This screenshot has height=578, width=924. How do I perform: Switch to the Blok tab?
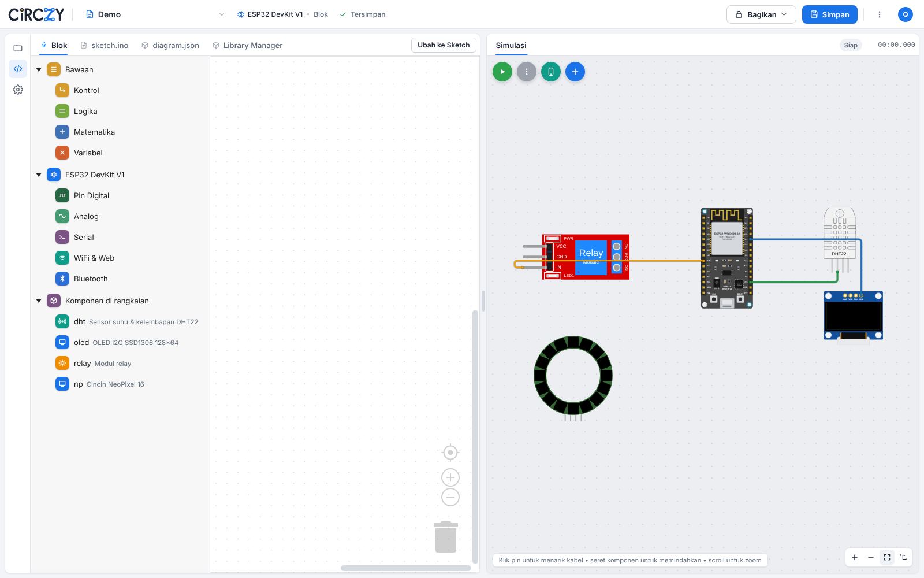pos(54,45)
